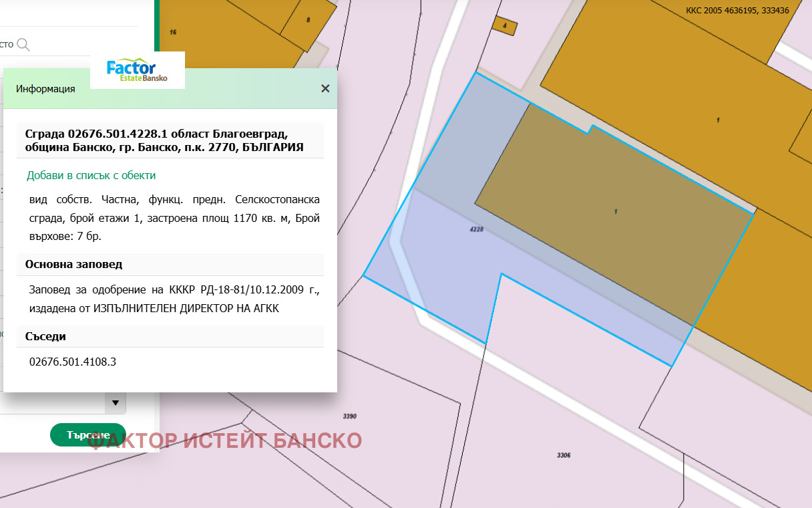This screenshot has width=812, height=508.
Task: Click the Информация popup header title
Action: (45, 89)
